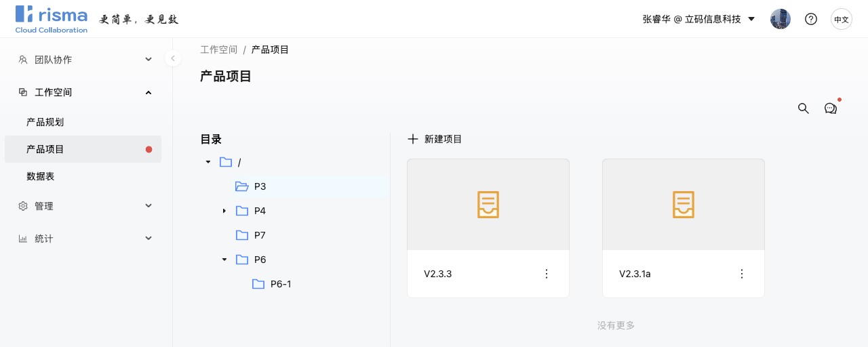
Task: Click the V2.3.1a project document icon
Action: [684, 205]
